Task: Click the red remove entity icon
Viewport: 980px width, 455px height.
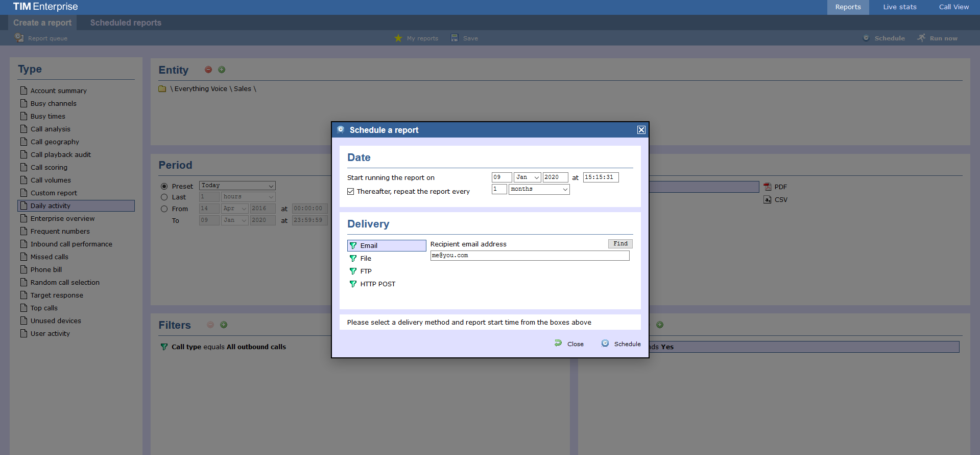Action: (208, 70)
